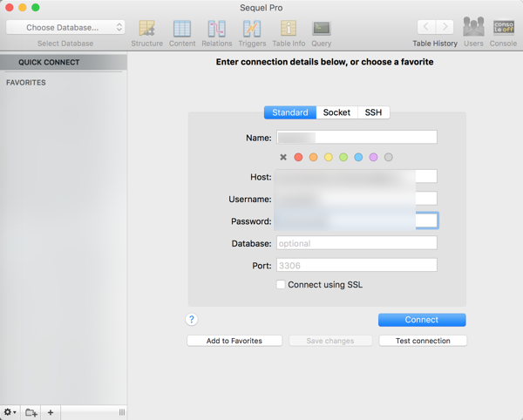Focus the Host input field

point(357,176)
